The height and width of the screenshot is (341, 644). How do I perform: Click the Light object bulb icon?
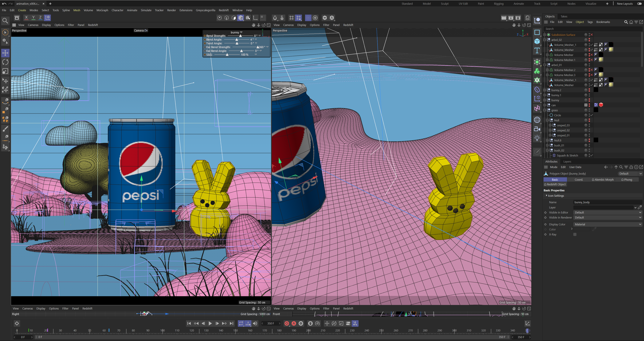click(x=537, y=138)
